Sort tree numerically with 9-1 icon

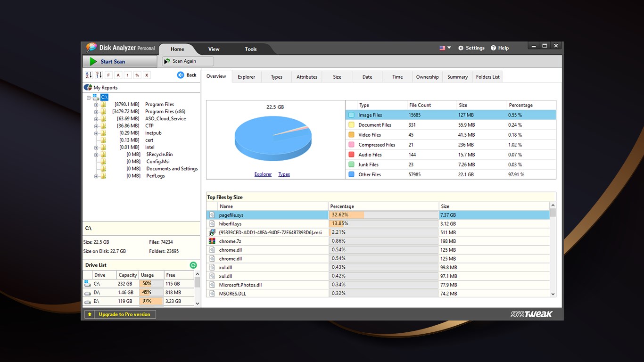(99, 75)
